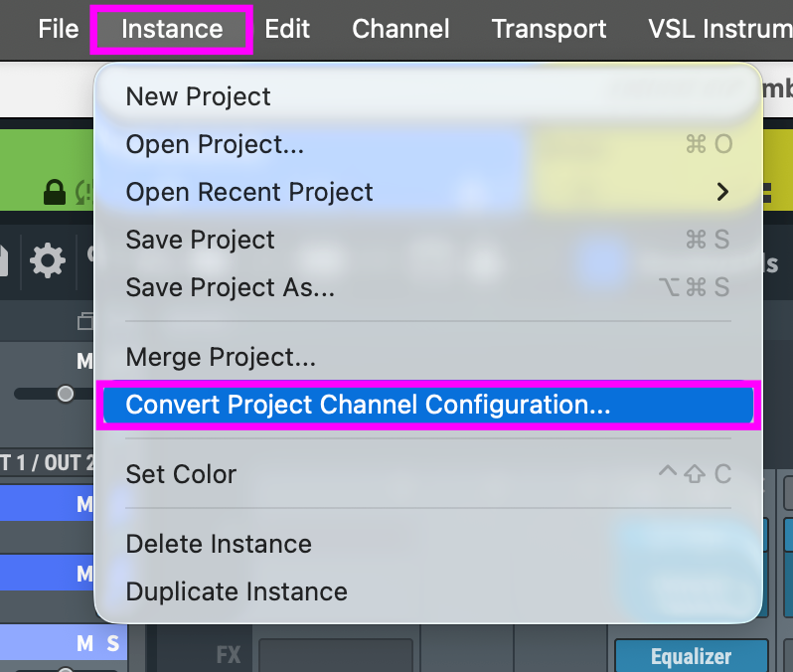Click the gear settings icon
This screenshot has height=672, width=793.
pyautogui.click(x=47, y=261)
